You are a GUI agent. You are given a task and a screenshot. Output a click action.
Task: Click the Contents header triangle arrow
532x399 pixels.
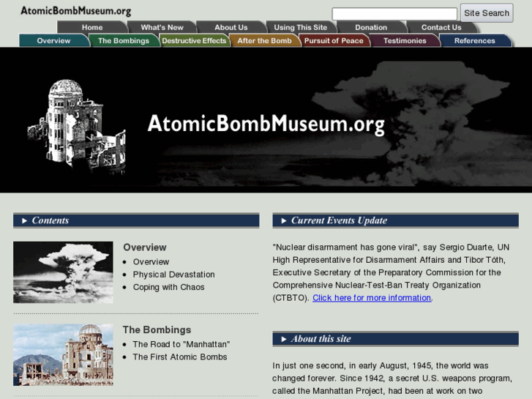[24, 220]
